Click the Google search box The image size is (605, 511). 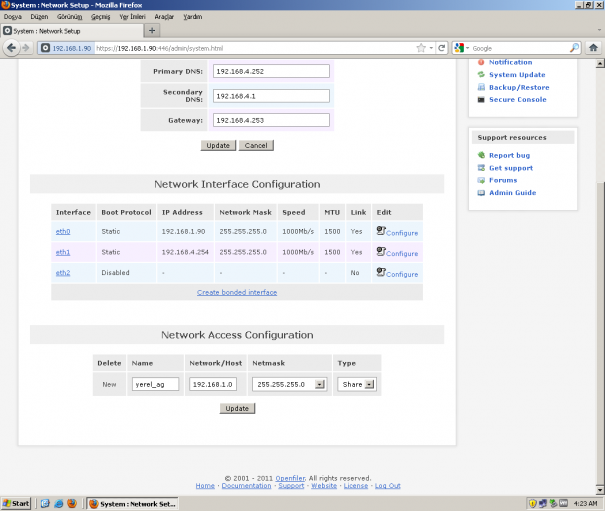519,48
